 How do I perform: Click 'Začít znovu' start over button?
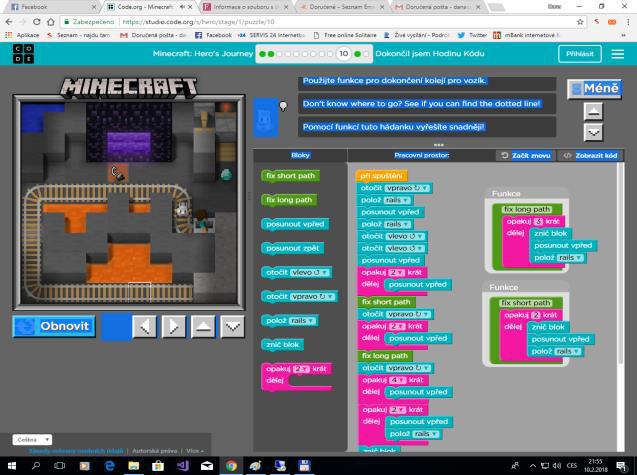[525, 155]
